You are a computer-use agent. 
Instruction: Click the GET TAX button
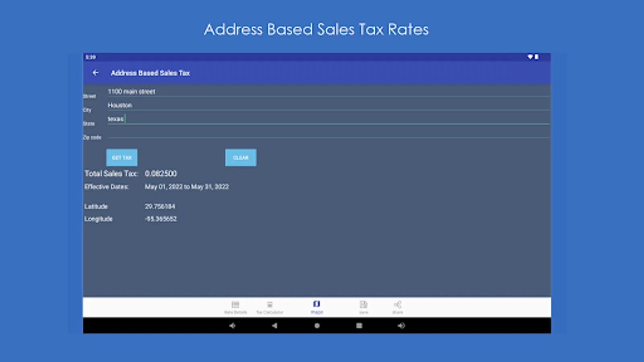(x=122, y=158)
